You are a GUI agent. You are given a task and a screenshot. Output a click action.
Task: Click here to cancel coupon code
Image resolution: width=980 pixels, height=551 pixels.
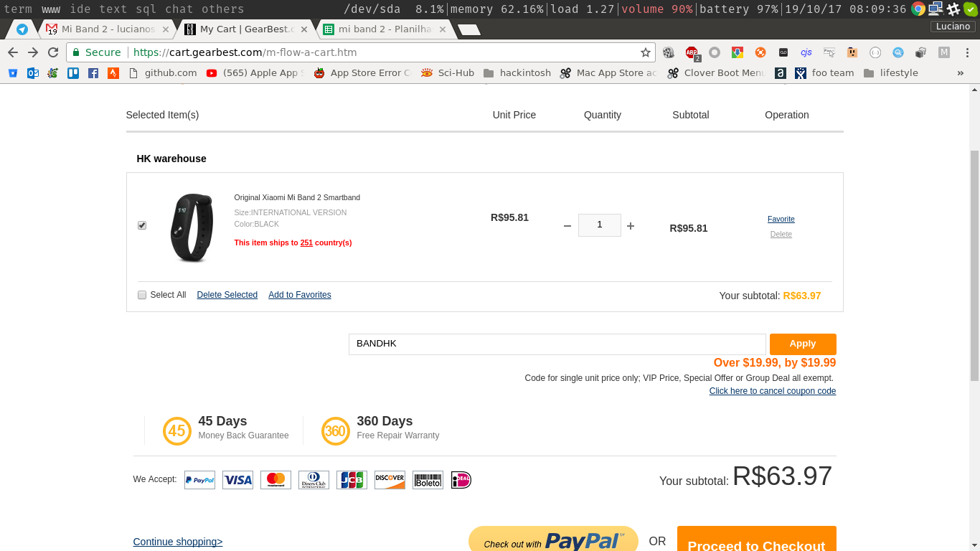(x=773, y=391)
